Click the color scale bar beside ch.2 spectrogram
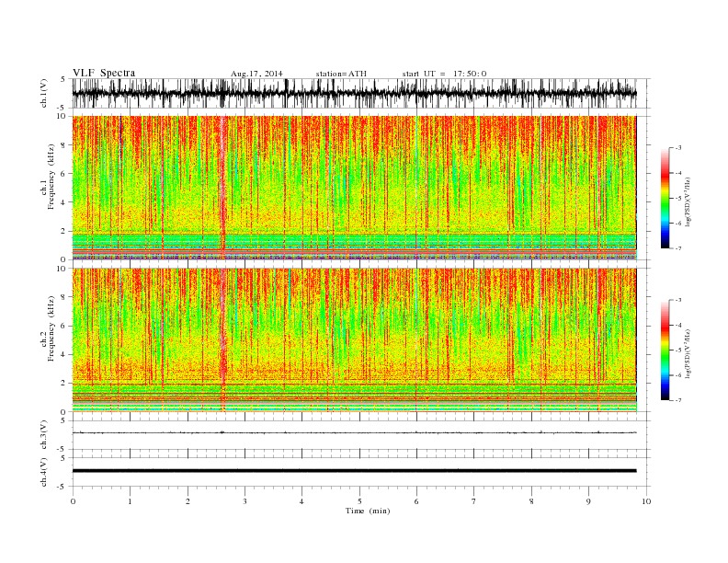 pos(665,350)
